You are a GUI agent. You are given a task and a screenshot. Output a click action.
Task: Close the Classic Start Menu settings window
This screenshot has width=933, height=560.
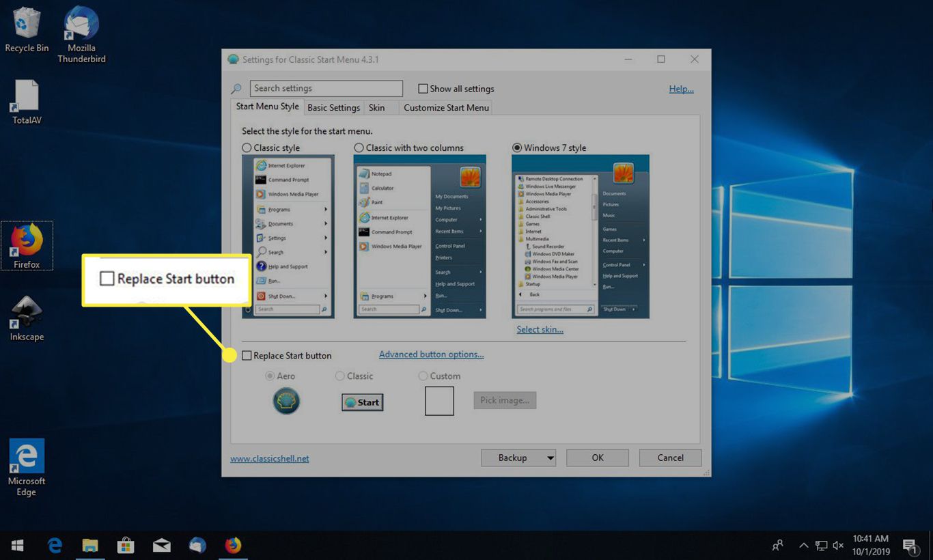click(x=695, y=59)
